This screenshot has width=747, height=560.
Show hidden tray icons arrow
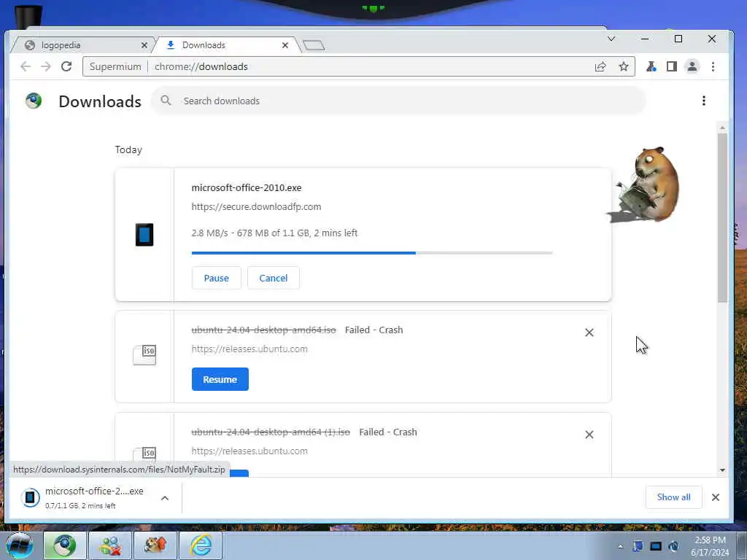(x=620, y=546)
